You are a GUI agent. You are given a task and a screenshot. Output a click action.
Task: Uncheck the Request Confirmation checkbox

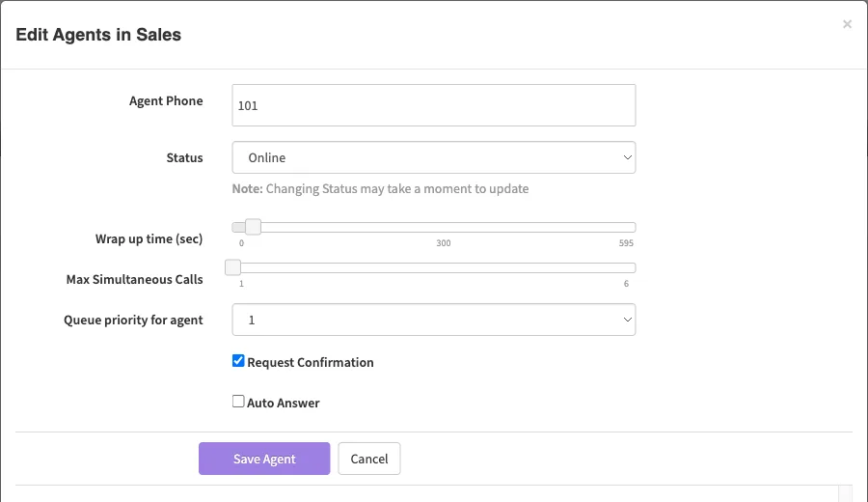click(x=238, y=361)
